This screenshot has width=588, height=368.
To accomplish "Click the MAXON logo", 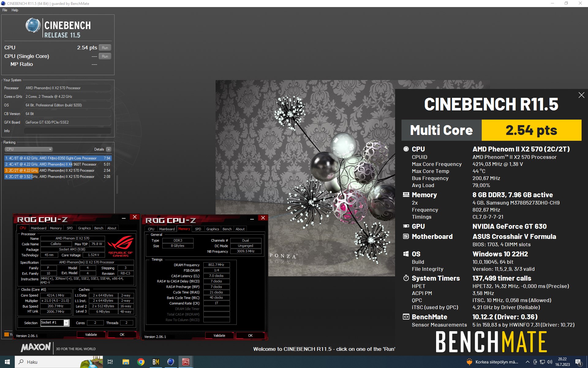I will click(x=36, y=347).
